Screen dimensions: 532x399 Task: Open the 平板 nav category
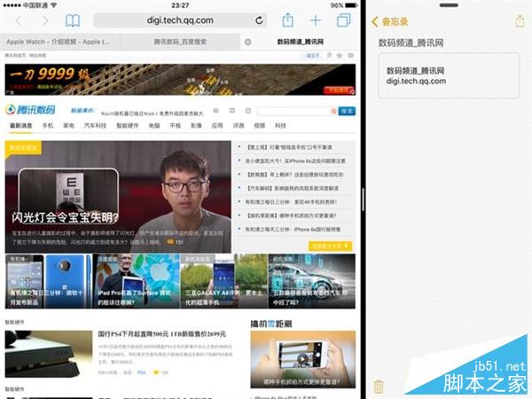click(176, 126)
